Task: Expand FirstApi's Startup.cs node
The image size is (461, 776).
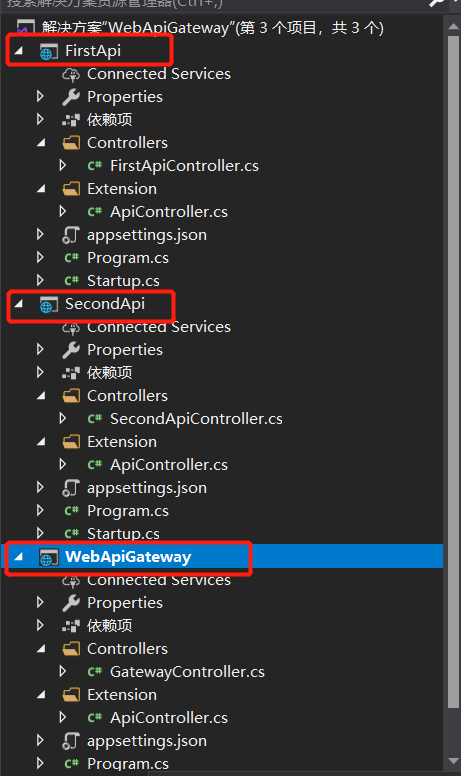Action: pos(41,281)
